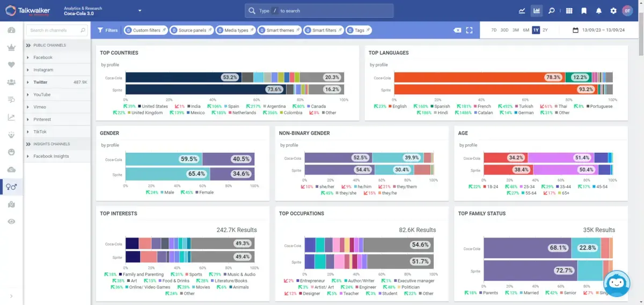
Task: Open the Custom filters pill
Action: tap(145, 31)
